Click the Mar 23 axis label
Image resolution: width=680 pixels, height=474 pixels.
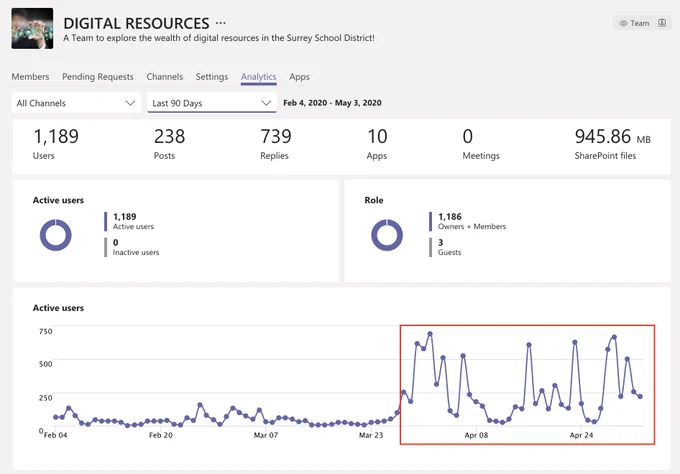point(371,435)
